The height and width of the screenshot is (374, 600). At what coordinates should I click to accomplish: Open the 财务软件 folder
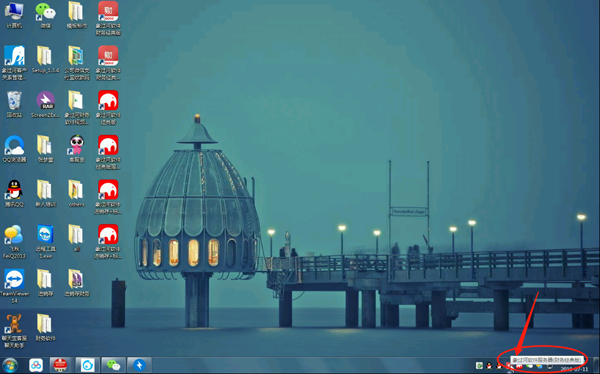pyautogui.click(x=46, y=327)
